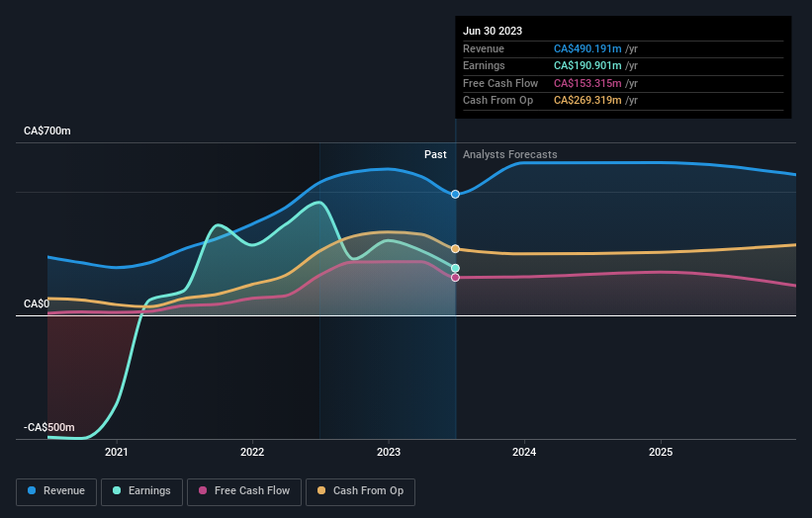Click the Past section label
Screen dimensions: 812x518
pos(435,155)
